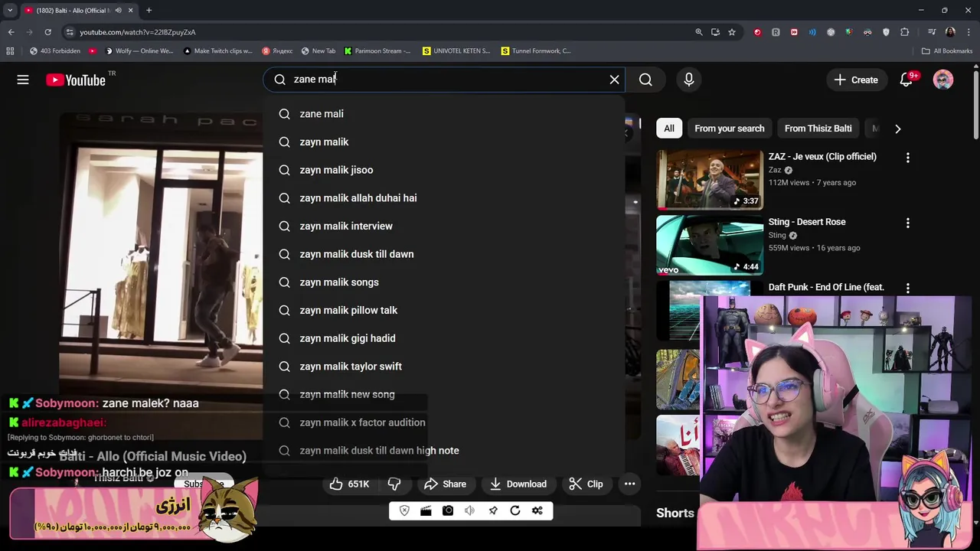This screenshot has height=551, width=980.
Task: Open Chrome three-dot menu
Action: point(969,32)
